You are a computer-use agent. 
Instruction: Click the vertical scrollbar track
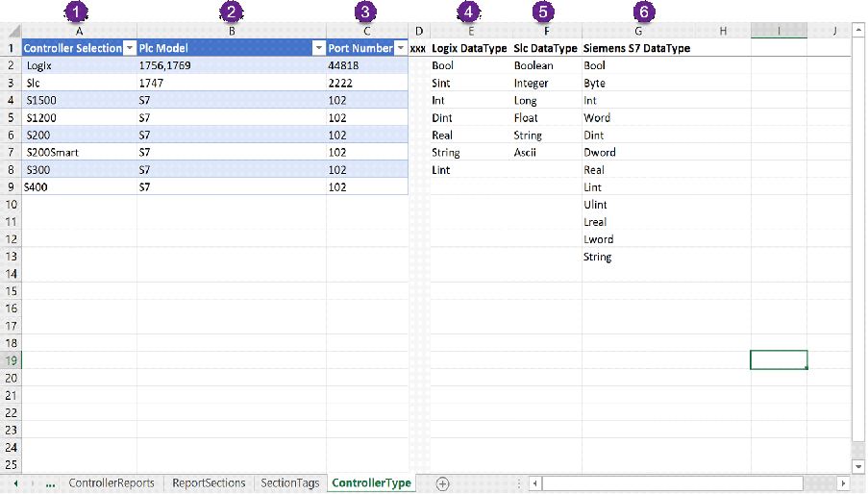click(858, 239)
